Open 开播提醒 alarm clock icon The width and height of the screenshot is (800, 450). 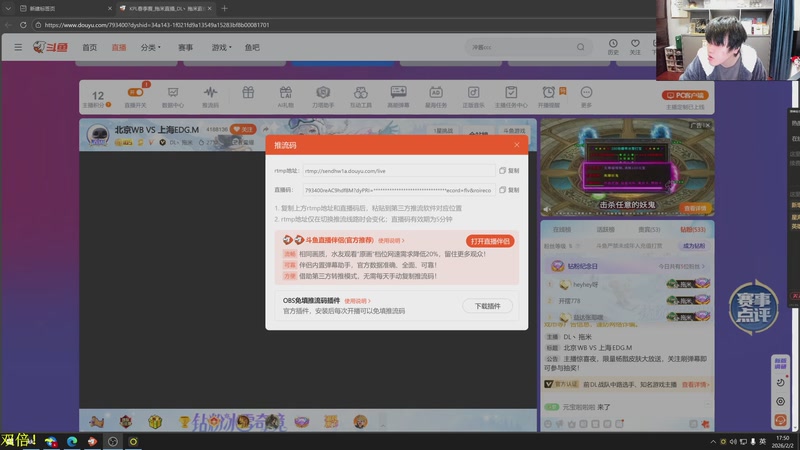coord(548,92)
